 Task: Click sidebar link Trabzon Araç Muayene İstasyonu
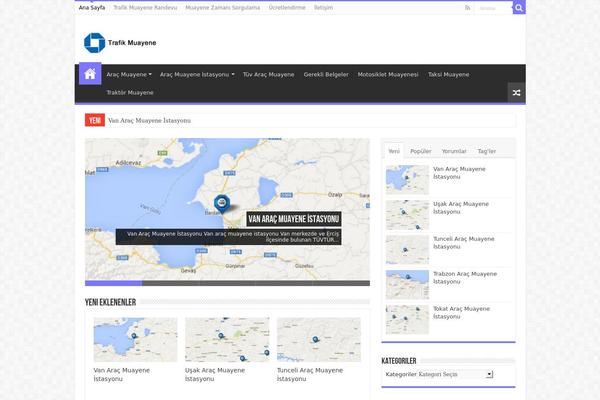(x=465, y=278)
